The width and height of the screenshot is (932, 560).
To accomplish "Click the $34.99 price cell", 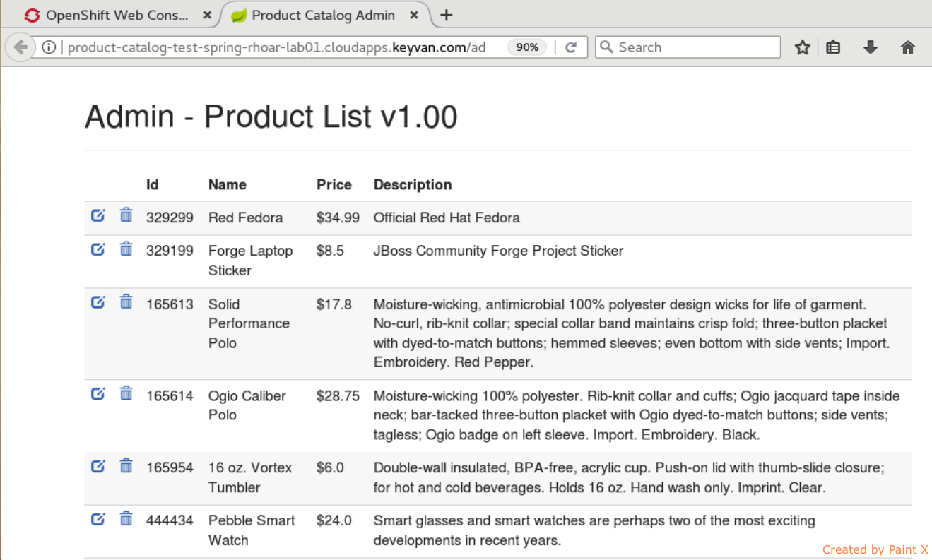I will click(x=338, y=218).
